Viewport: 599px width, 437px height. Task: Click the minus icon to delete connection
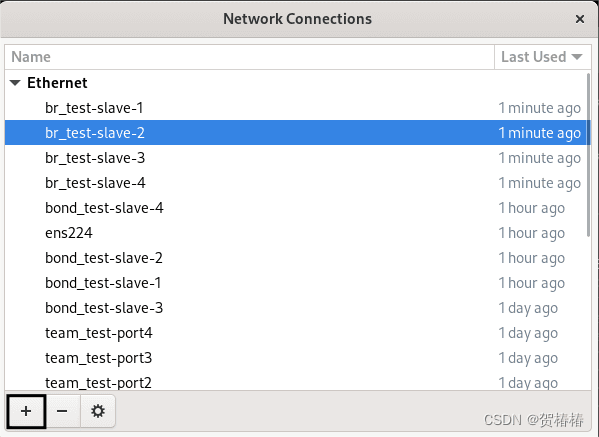62,411
